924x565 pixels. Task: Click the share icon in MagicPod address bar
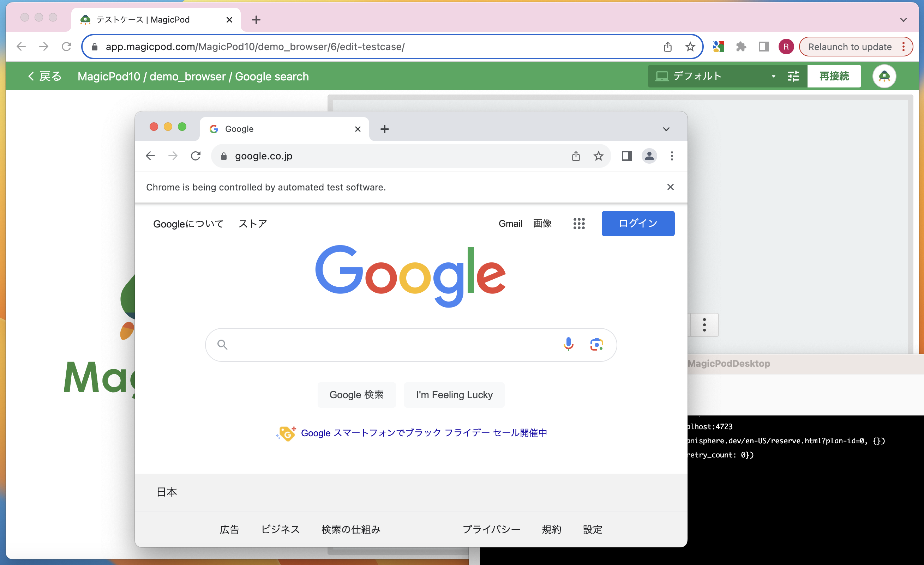667,47
